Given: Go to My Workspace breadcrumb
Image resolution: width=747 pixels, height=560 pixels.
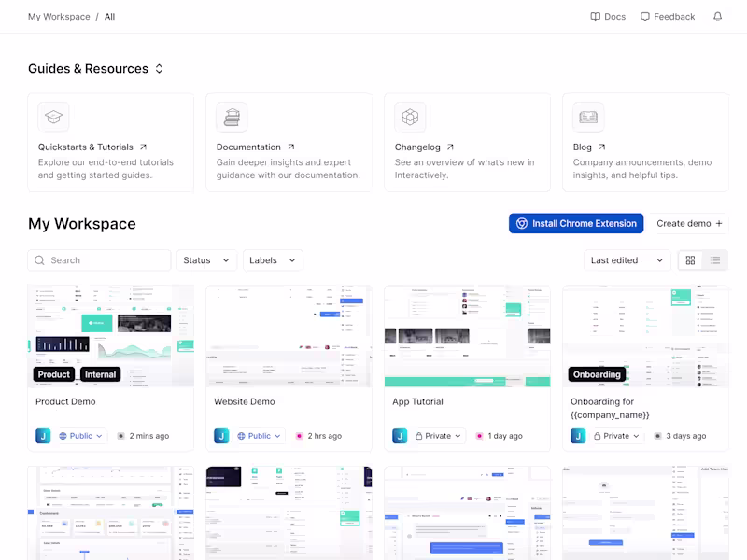Looking at the screenshot, I should 59,17.
